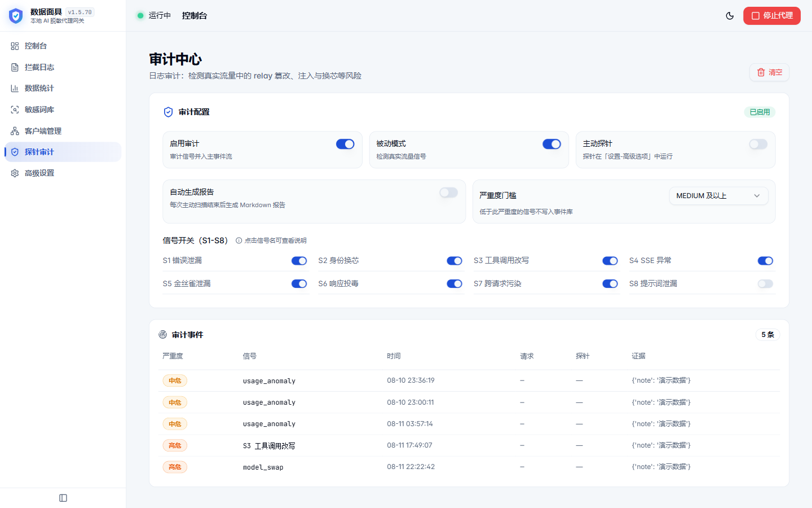Click the 数据统计 chart icon
This screenshot has height=508, width=812.
(x=15, y=89)
